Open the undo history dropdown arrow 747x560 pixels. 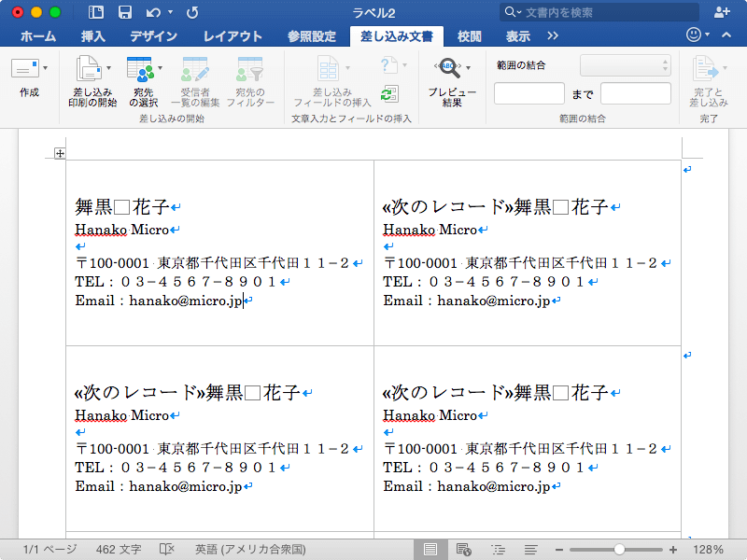[x=171, y=12]
